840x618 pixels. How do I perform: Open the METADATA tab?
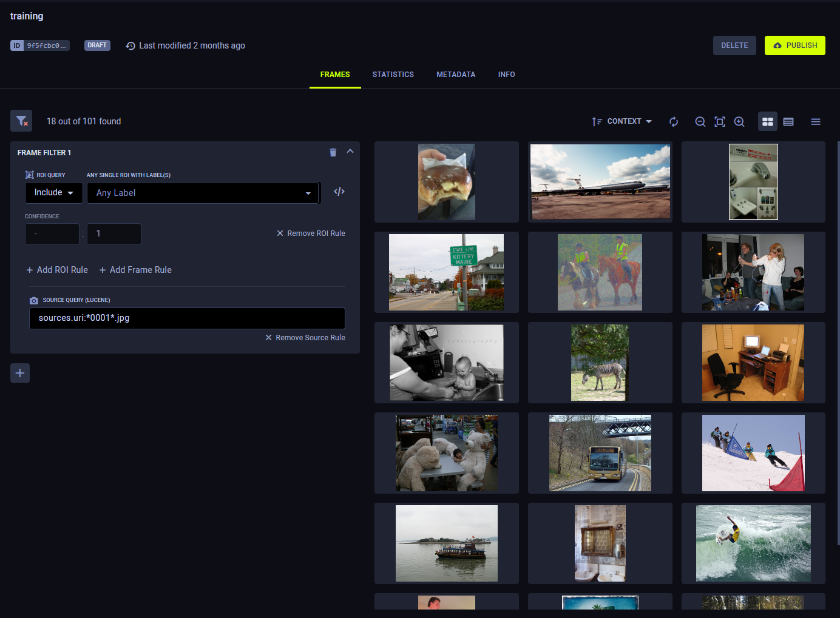pyautogui.click(x=456, y=75)
